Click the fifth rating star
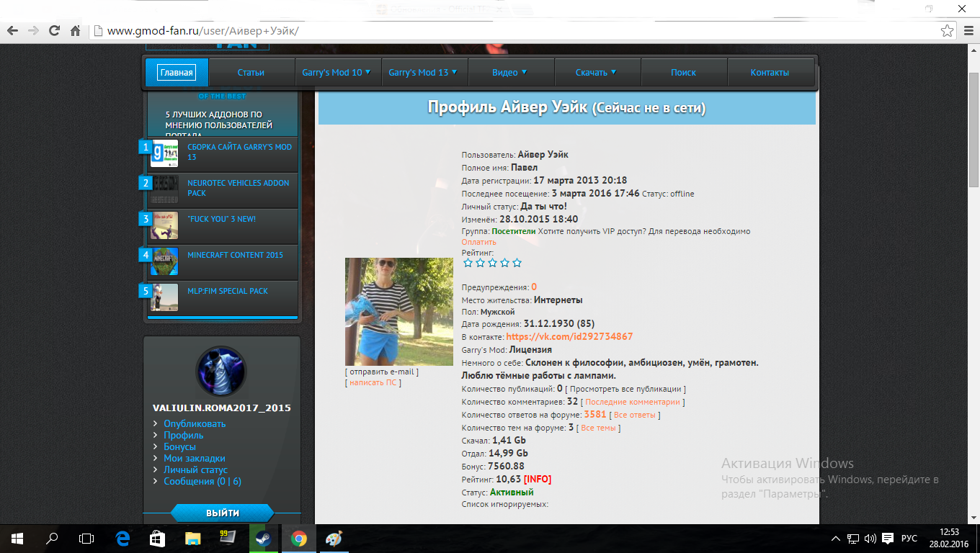Viewport: 980px width, 553px height. point(517,263)
